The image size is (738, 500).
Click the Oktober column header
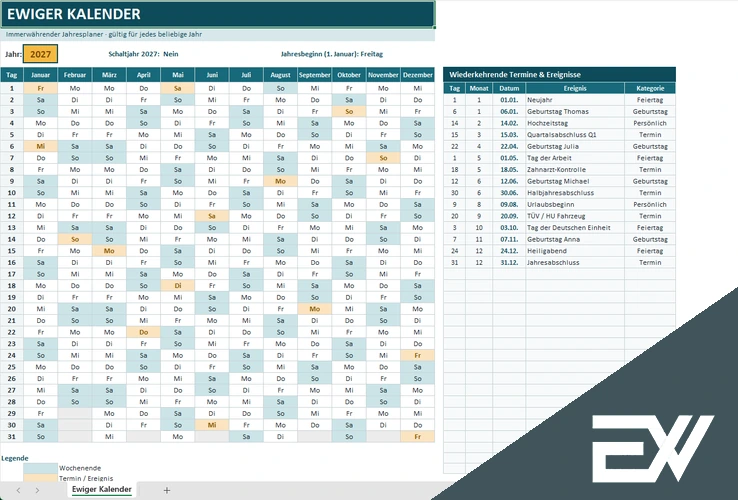349,75
